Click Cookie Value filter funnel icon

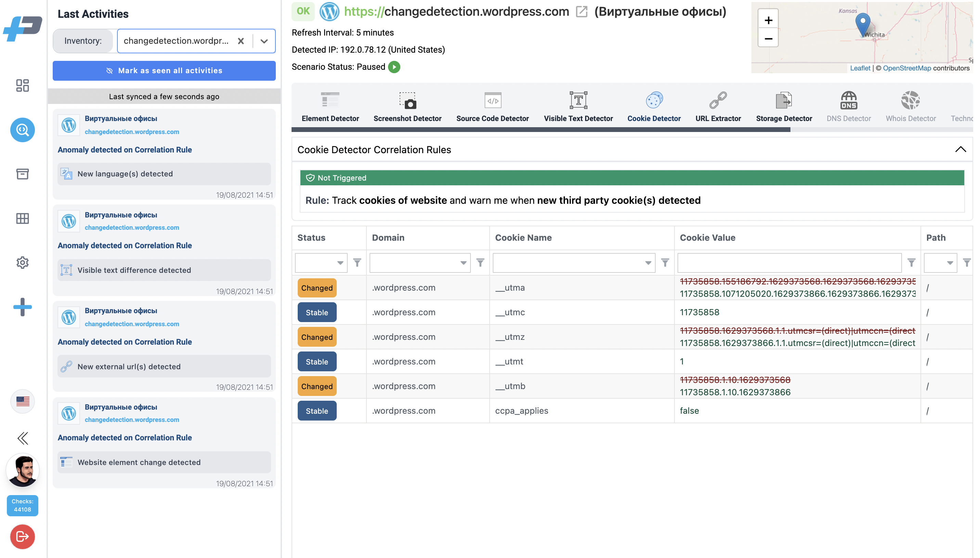click(x=911, y=263)
